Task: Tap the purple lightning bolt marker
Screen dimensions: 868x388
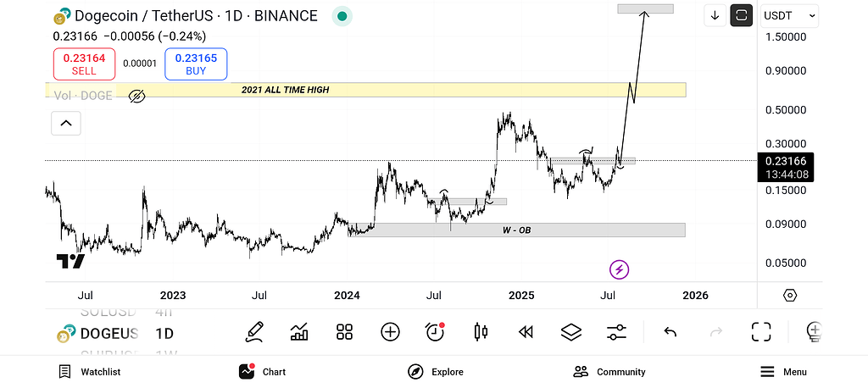Action: 620,270
